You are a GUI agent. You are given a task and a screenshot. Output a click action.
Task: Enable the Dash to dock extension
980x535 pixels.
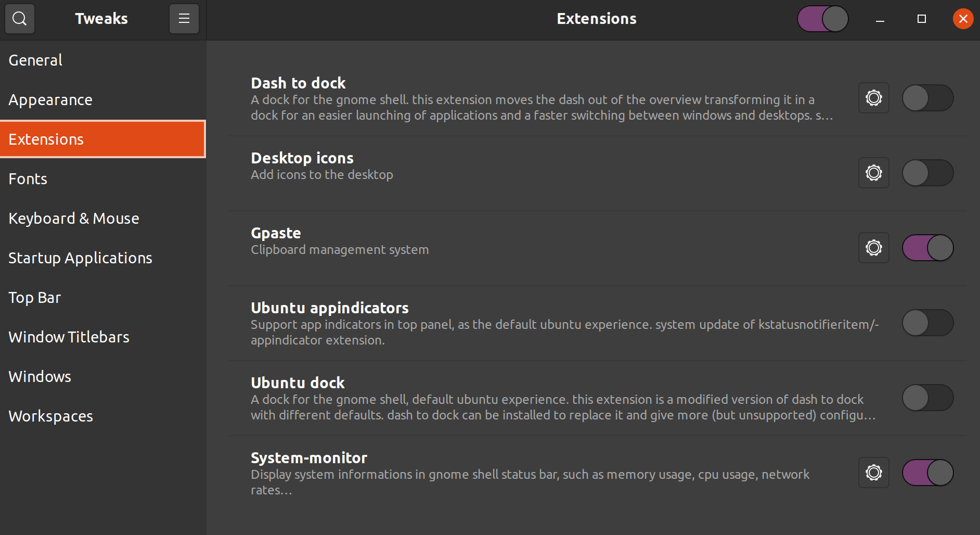tap(928, 98)
